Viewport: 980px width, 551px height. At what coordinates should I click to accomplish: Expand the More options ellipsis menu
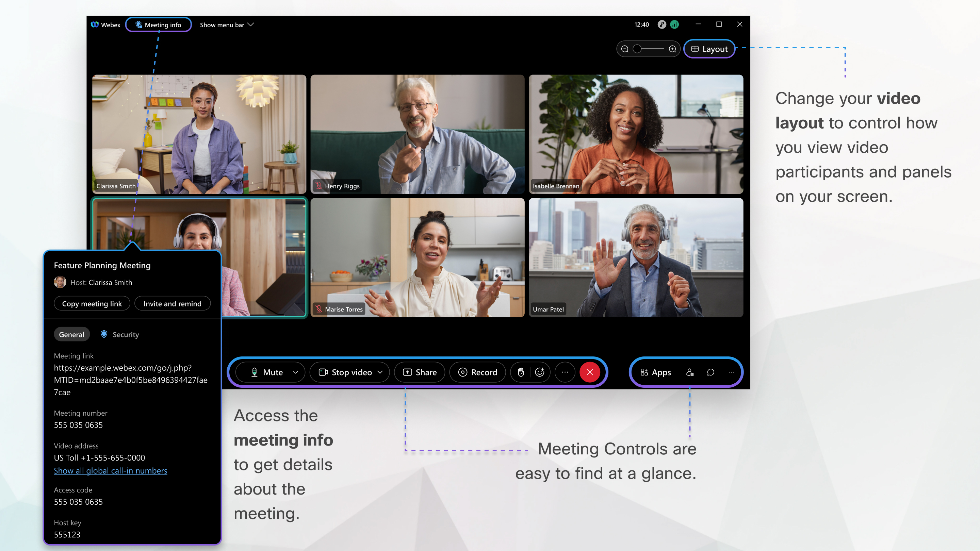pyautogui.click(x=565, y=372)
